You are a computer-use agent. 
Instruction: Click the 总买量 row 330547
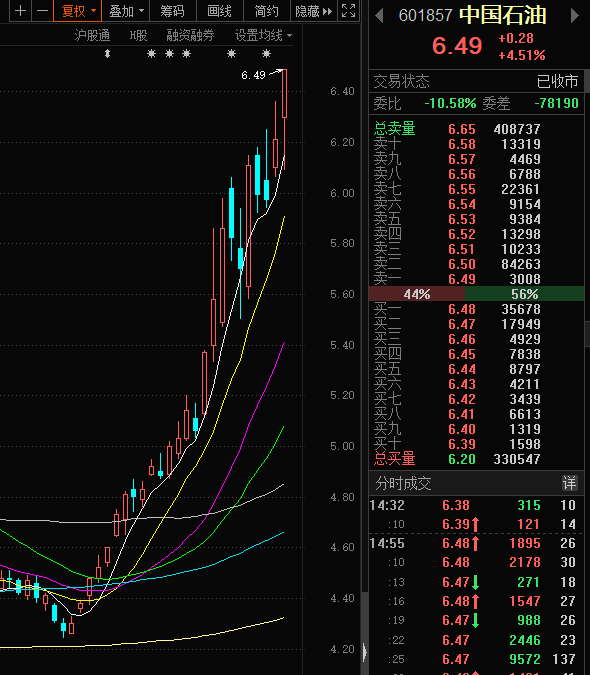tap(476, 459)
